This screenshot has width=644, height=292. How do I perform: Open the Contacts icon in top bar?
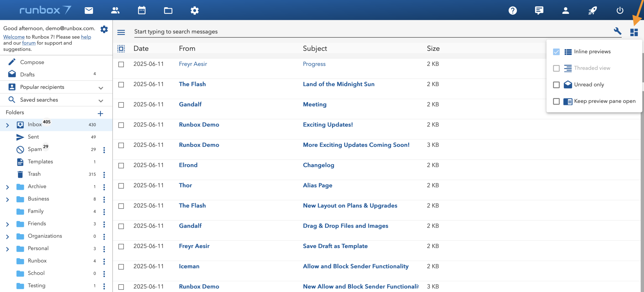(115, 11)
